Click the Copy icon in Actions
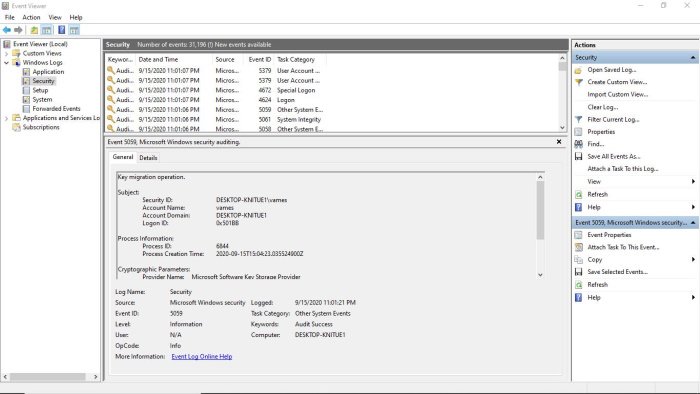This screenshot has width=700, height=394. [x=579, y=259]
